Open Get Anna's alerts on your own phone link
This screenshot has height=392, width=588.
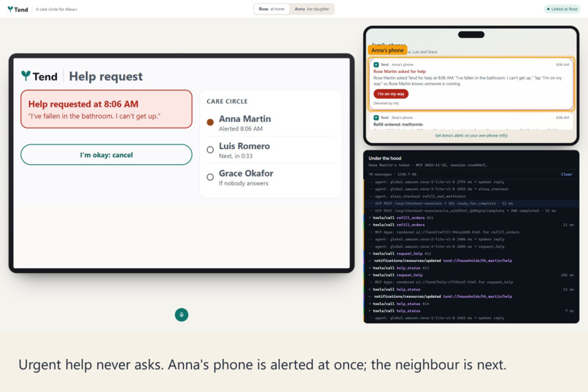tap(471, 136)
